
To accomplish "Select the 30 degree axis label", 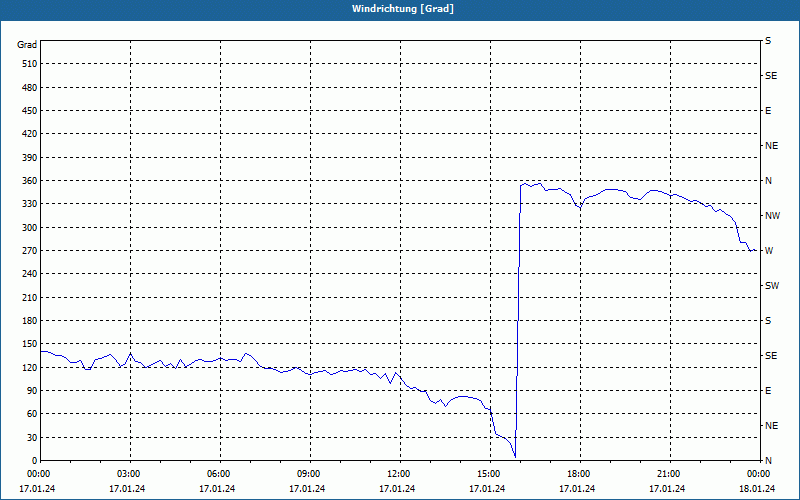I will click(32, 437).
